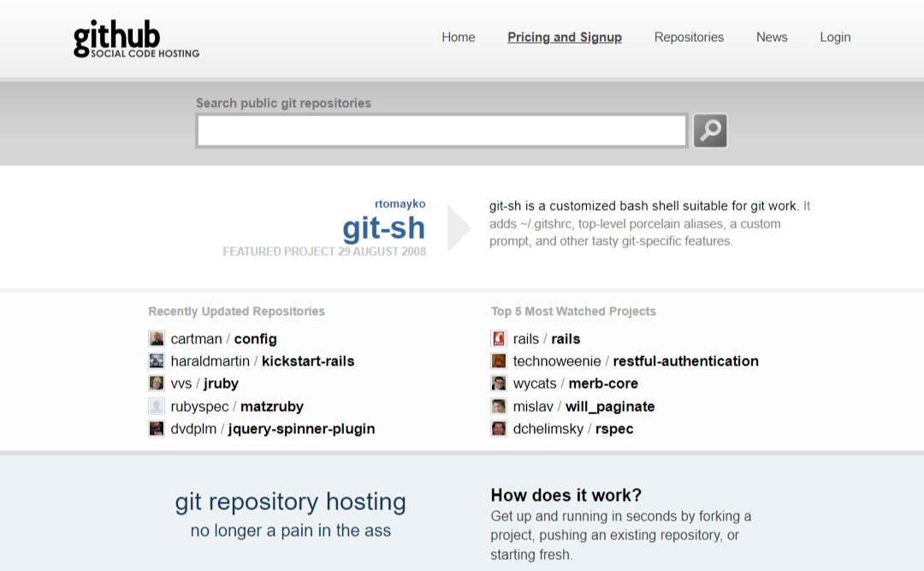Click cartman's avatar icon
This screenshot has height=571, width=924.
157,339
